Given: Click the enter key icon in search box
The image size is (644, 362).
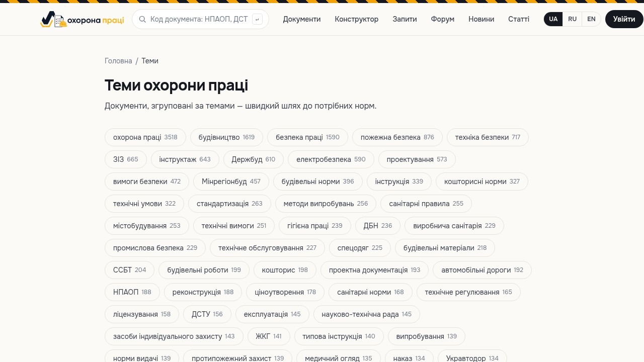Looking at the screenshot, I should (257, 19).
